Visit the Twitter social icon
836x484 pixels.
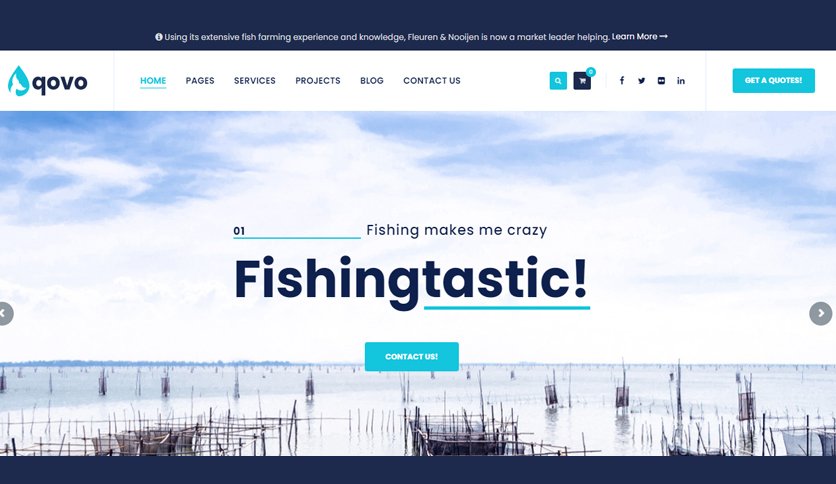click(641, 80)
